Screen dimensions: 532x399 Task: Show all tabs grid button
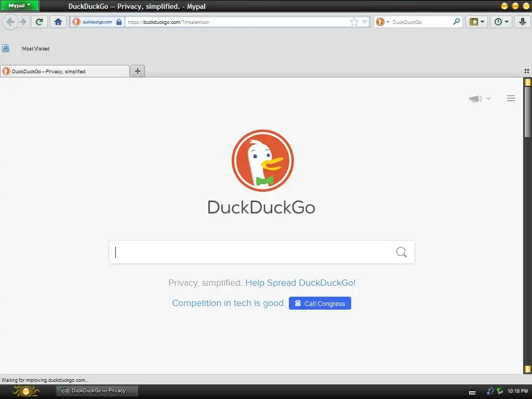click(527, 71)
